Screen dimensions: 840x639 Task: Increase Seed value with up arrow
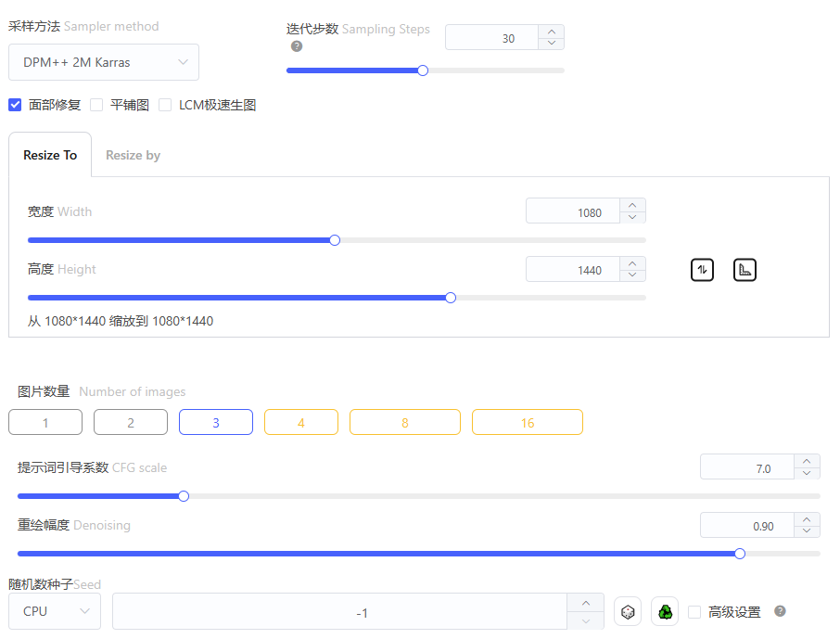pos(586,603)
